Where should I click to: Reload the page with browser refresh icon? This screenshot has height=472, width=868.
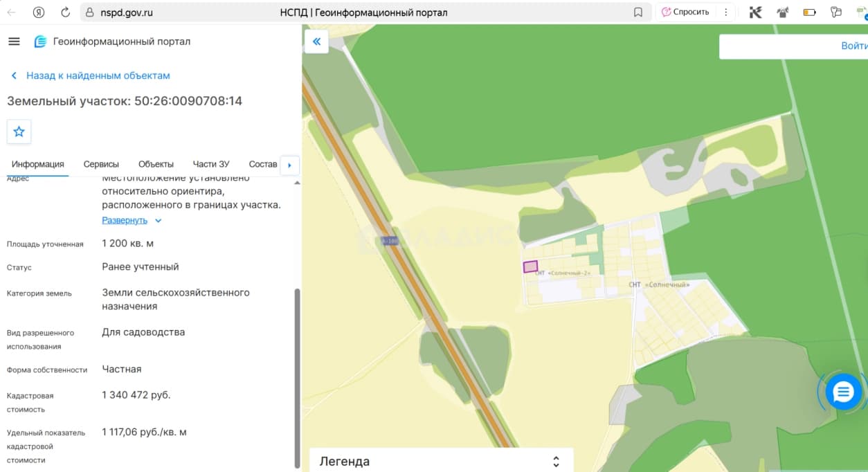66,12
